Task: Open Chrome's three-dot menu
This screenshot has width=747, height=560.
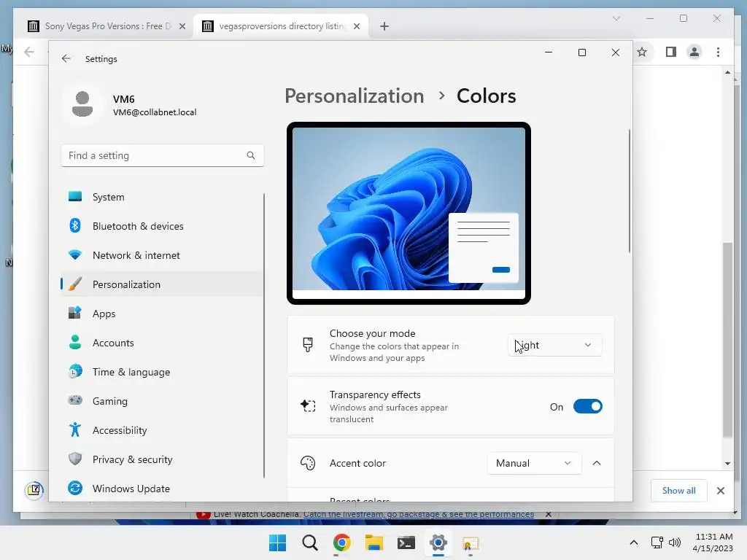Action: coord(718,52)
